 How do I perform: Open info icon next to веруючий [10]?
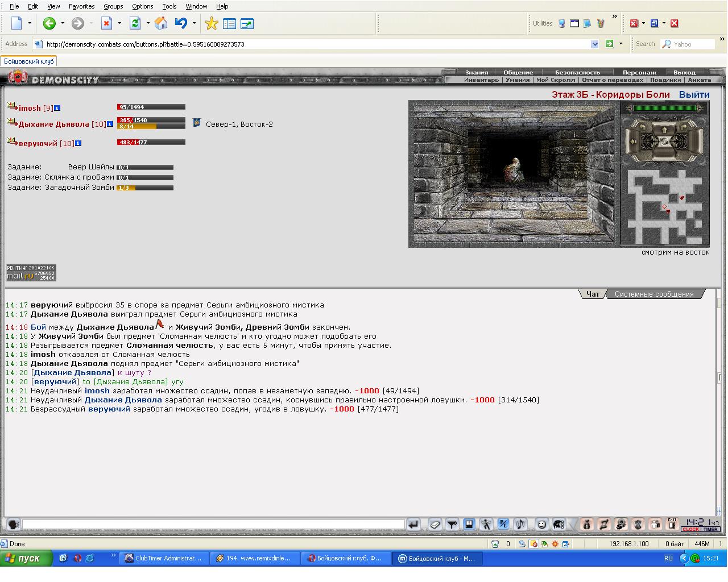point(78,143)
